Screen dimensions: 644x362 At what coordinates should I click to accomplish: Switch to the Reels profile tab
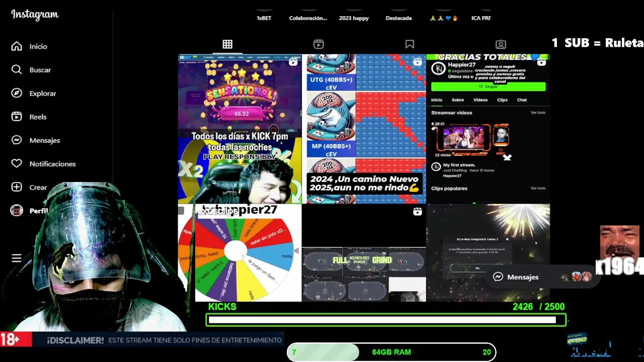(318, 44)
